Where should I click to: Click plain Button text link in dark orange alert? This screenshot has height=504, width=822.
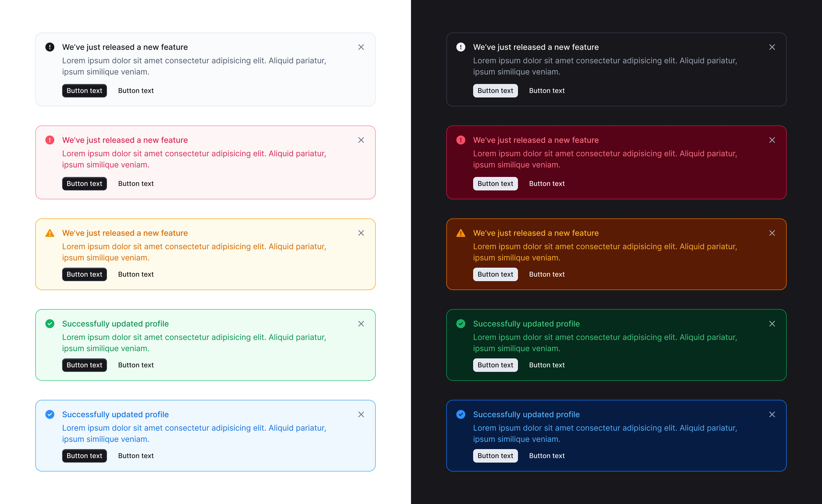547,275
